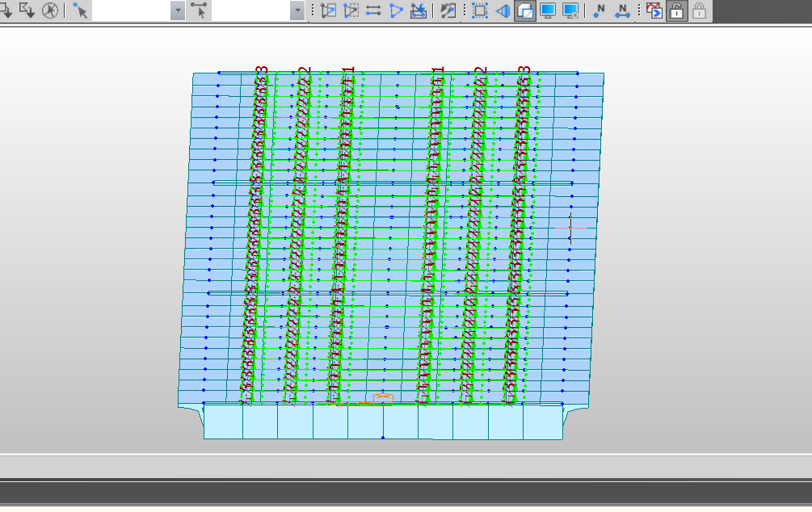Toggle the highlighted overlapping boxes view button
The height and width of the screenshot is (512, 812).
coord(524,10)
